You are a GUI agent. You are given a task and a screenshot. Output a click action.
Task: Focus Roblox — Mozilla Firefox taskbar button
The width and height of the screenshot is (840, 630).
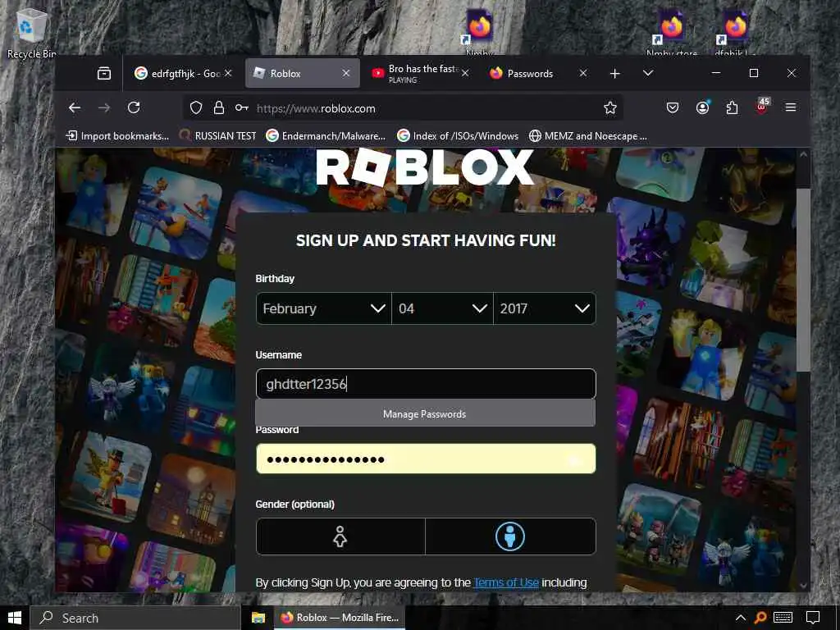pyautogui.click(x=340, y=618)
